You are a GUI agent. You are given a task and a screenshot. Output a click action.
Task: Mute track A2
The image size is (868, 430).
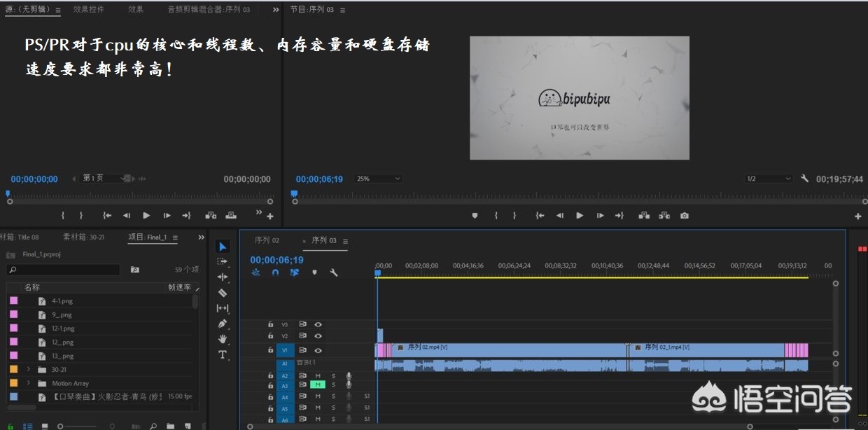click(x=318, y=376)
